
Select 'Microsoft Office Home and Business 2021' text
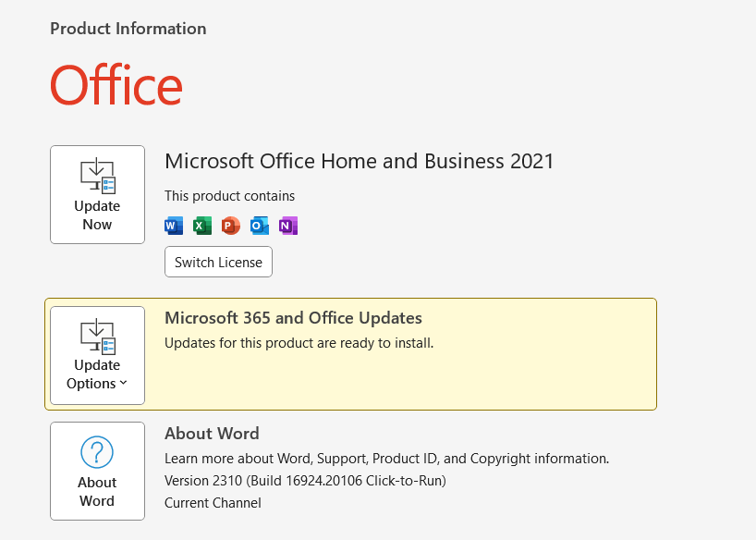click(x=360, y=161)
